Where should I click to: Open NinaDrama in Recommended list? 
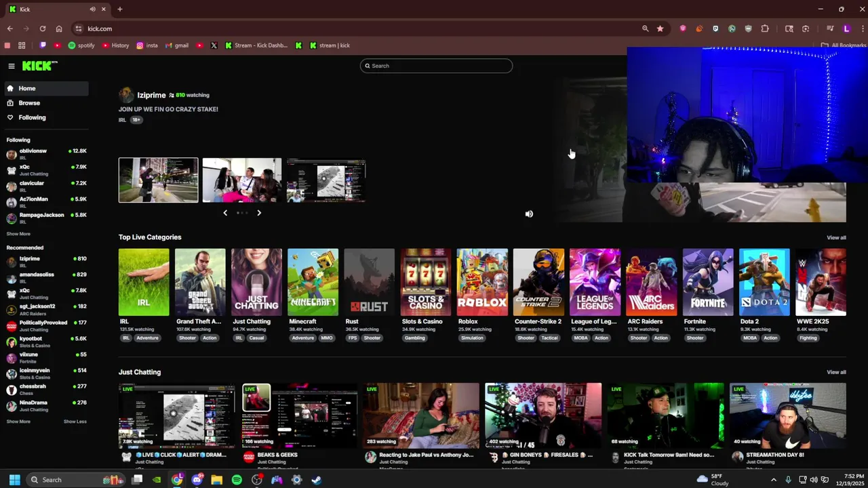pyautogui.click(x=46, y=405)
